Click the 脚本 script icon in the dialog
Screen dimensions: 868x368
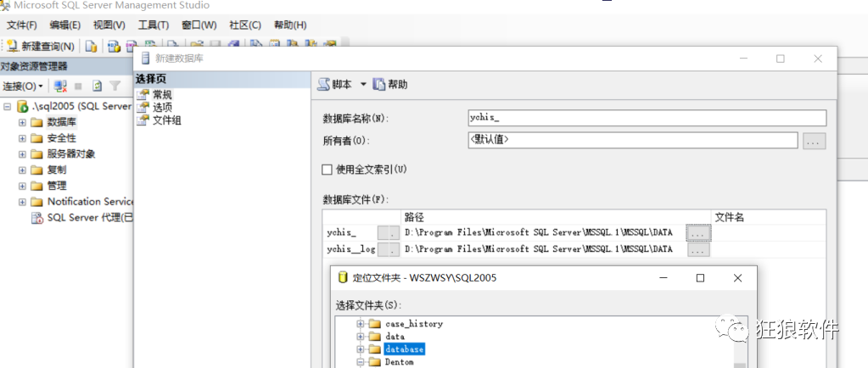click(x=323, y=84)
